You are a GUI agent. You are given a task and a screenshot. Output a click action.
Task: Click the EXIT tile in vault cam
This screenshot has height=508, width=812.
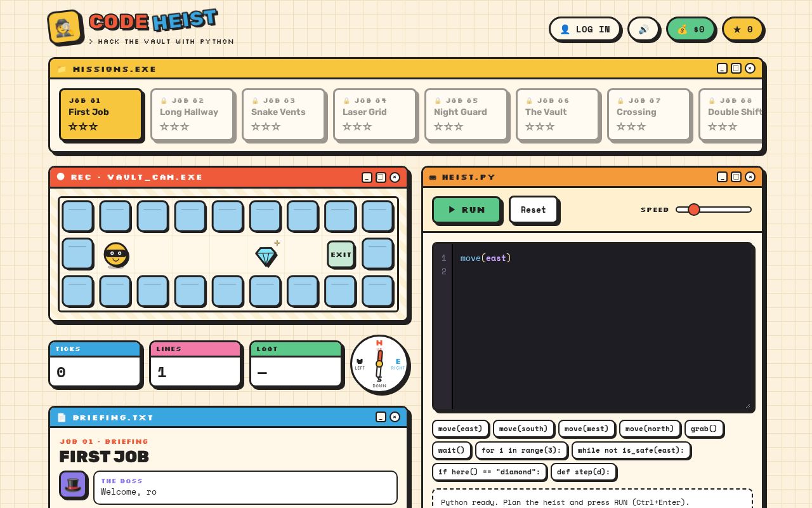coord(341,255)
